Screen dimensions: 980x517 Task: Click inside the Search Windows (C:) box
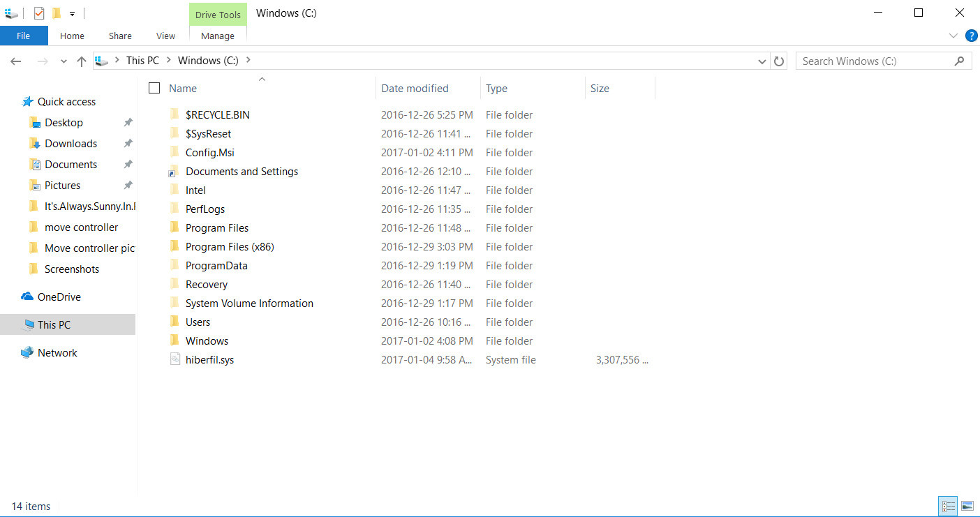[x=873, y=61]
